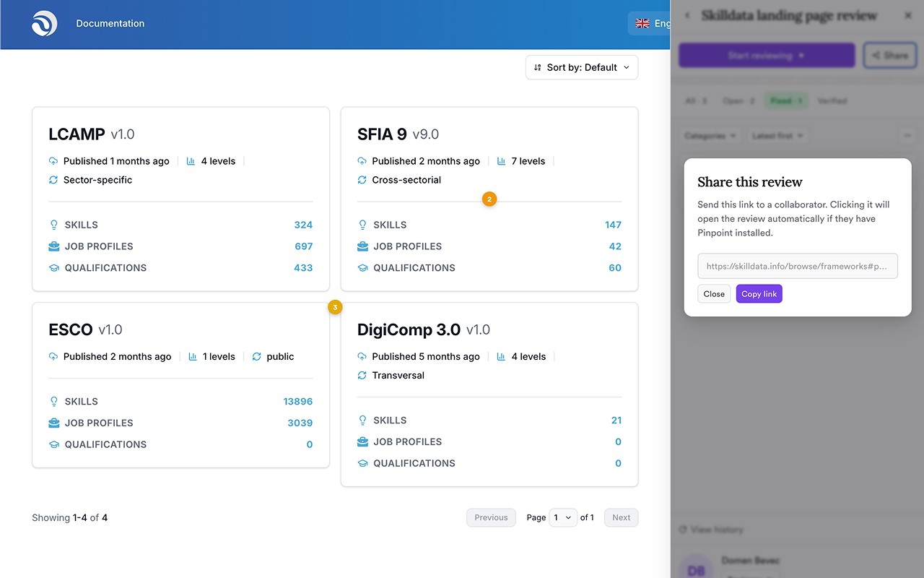924x578 pixels.
Task: Select the Open filter tab
Action: (x=738, y=100)
